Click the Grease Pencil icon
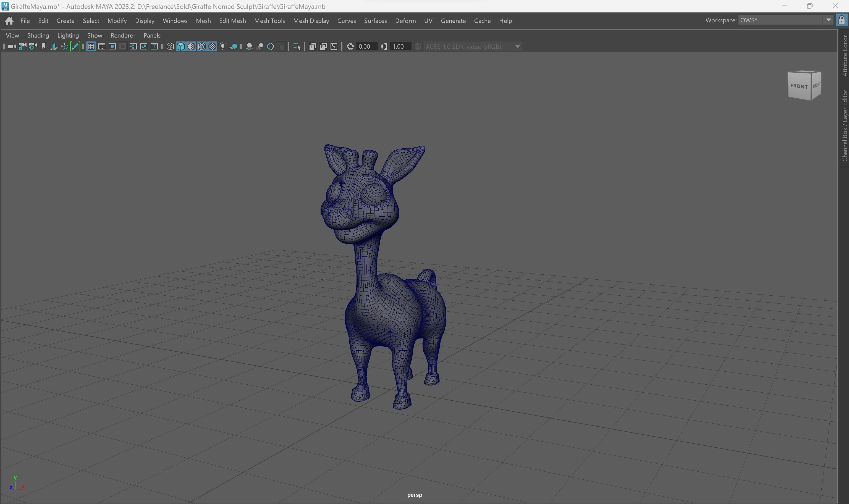The width and height of the screenshot is (849, 504). click(75, 46)
